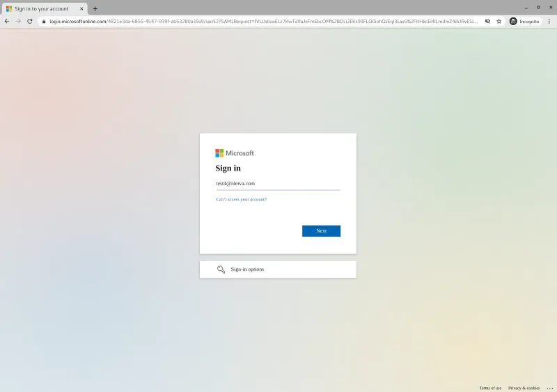Click the padlock site info icon
Image resolution: width=557 pixels, height=392 pixels.
[44, 22]
